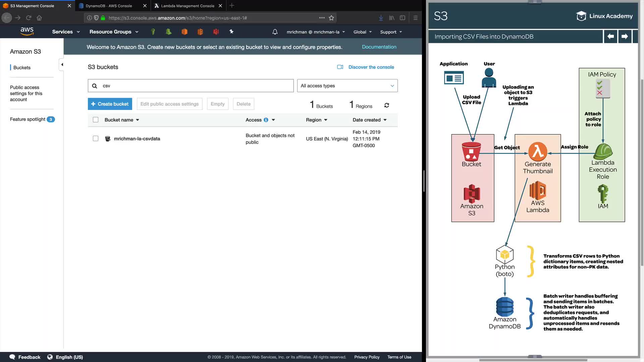
Task: Click the bucket search input field
Action: [195, 86]
